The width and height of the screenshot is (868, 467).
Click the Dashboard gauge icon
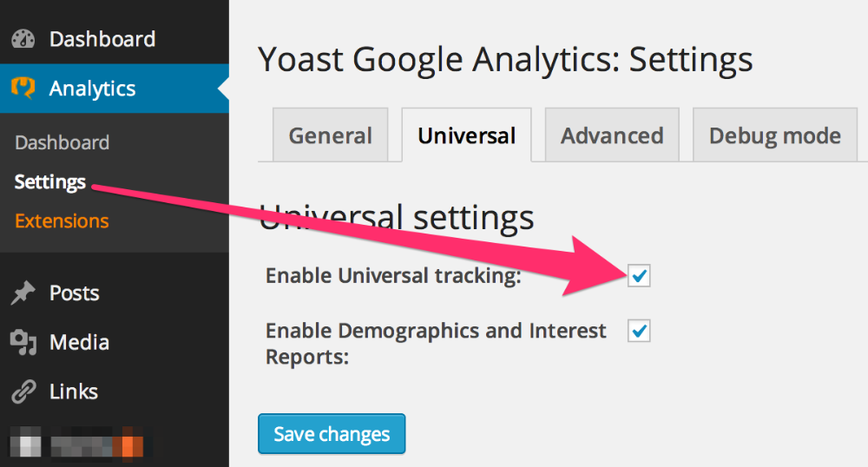(23, 39)
